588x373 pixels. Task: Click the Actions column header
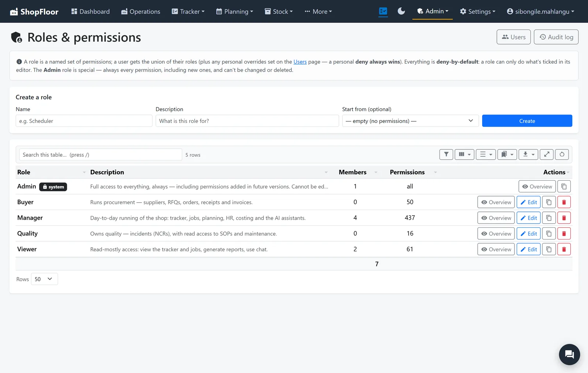coord(554,172)
